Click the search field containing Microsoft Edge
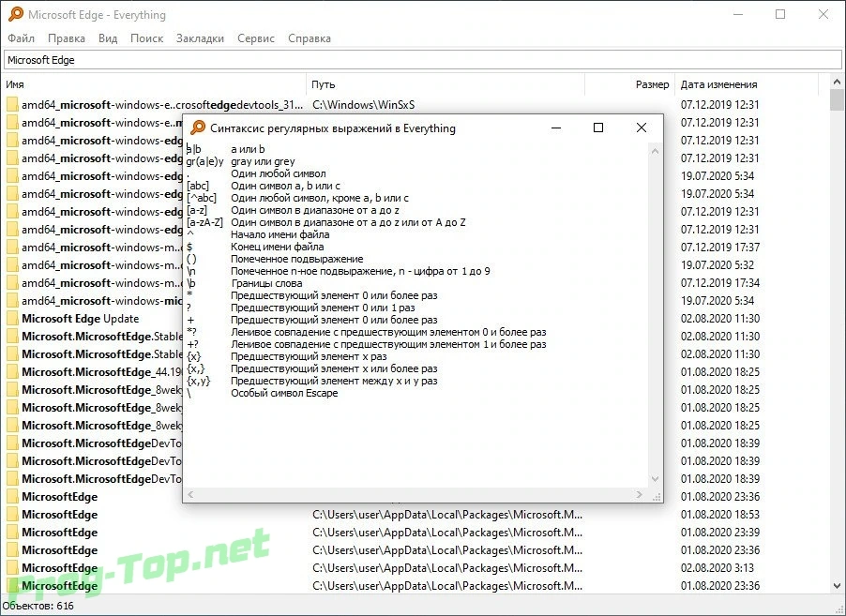The image size is (846, 616). point(422,60)
